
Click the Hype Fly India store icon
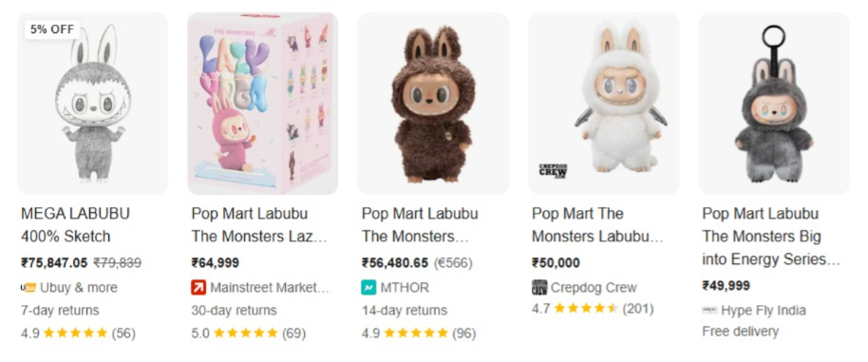tap(709, 311)
